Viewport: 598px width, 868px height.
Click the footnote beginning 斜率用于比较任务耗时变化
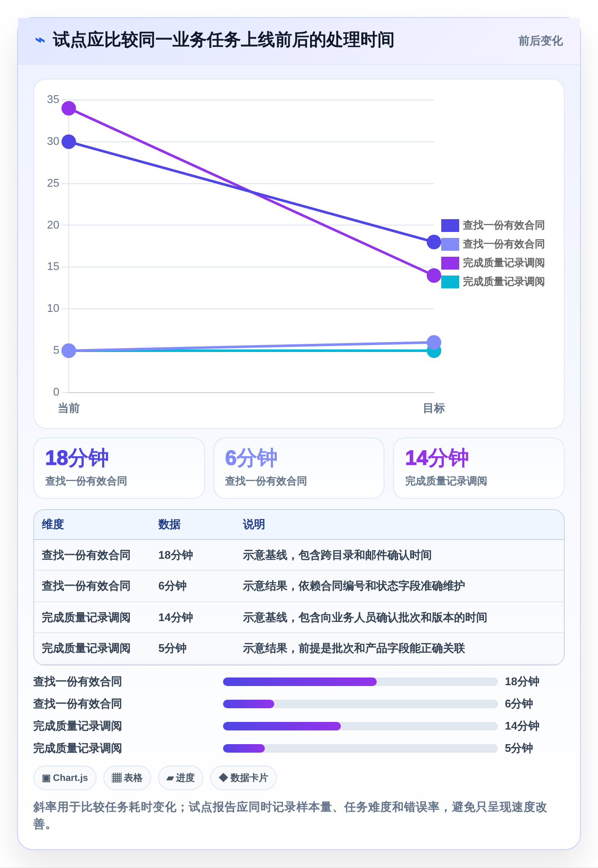[x=290, y=815]
